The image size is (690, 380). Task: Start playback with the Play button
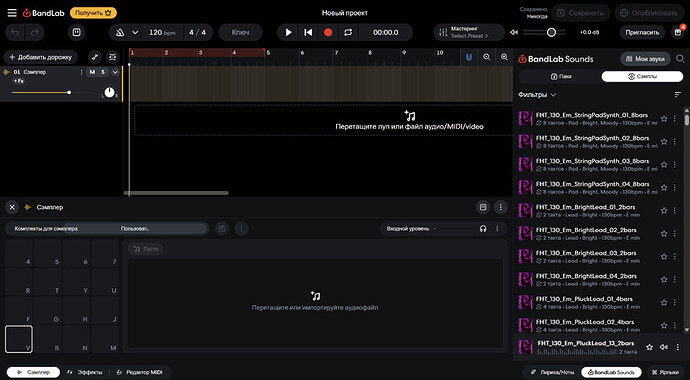tap(289, 33)
